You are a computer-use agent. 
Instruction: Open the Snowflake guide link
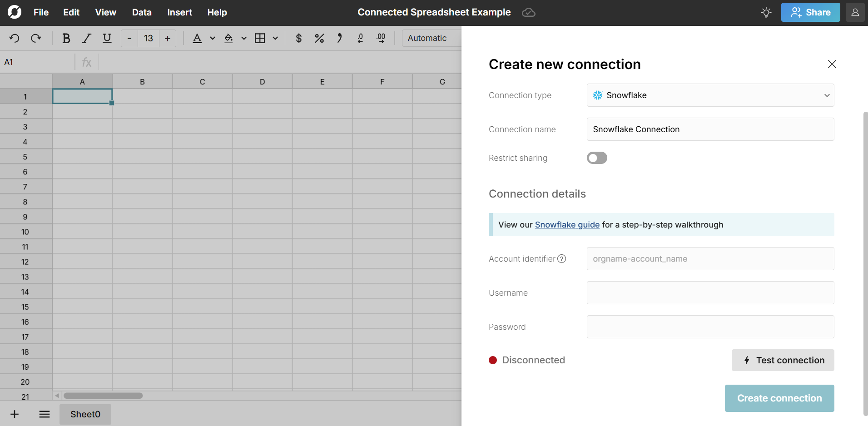pos(567,224)
